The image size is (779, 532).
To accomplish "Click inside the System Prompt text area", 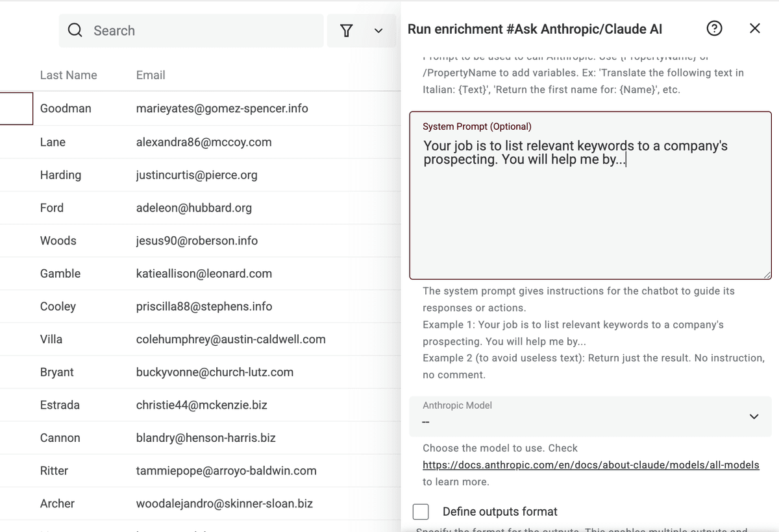I will (x=590, y=195).
